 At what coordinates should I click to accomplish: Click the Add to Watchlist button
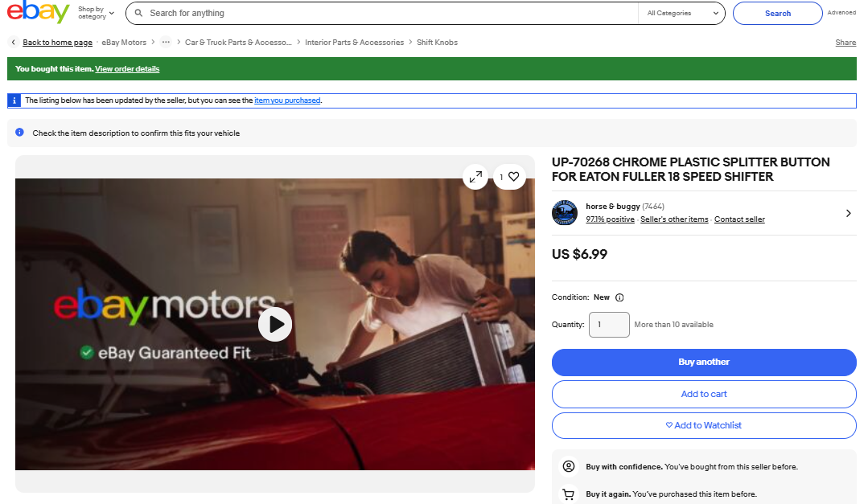[704, 425]
